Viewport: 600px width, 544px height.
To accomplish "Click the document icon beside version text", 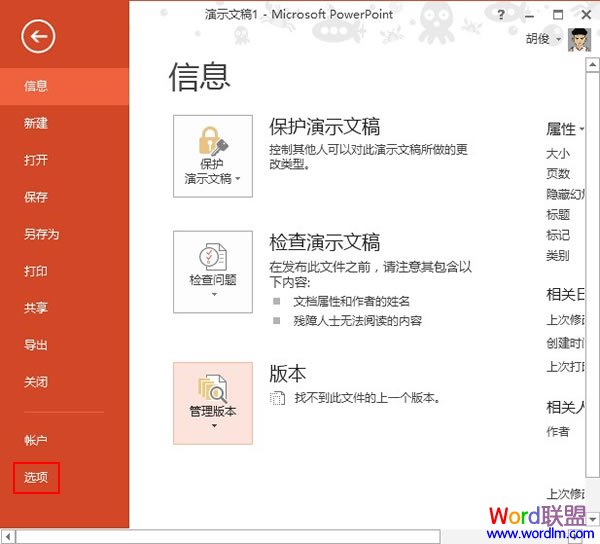I will [x=277, y=398].
